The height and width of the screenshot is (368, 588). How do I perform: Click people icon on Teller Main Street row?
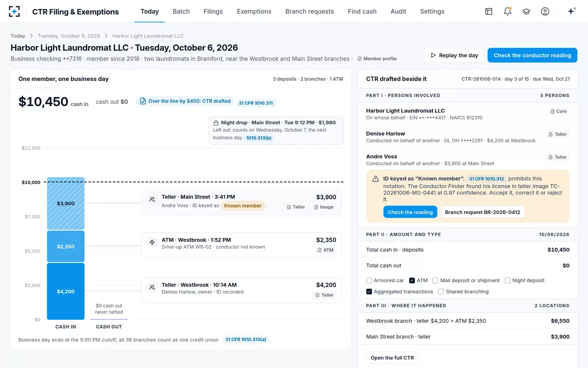[152, 200]
